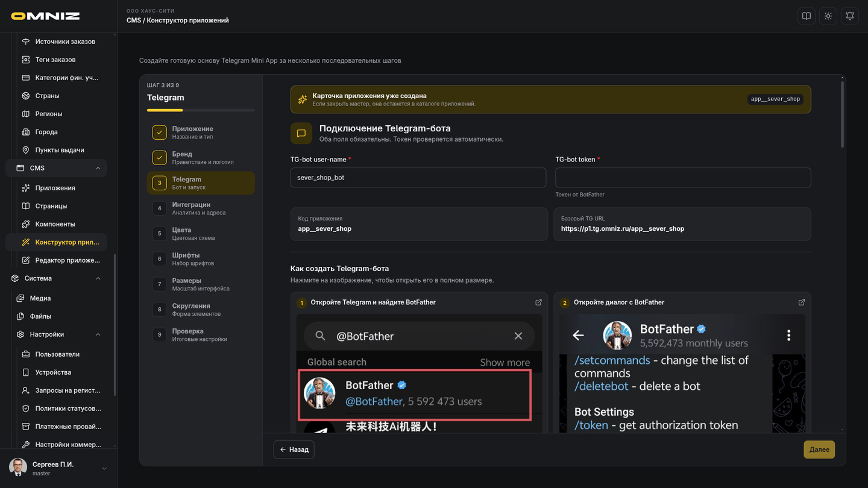The height and width of the screenshot is (488, 868).
Task: Collapse the Настройки section
Action: [x=98, y=334]
